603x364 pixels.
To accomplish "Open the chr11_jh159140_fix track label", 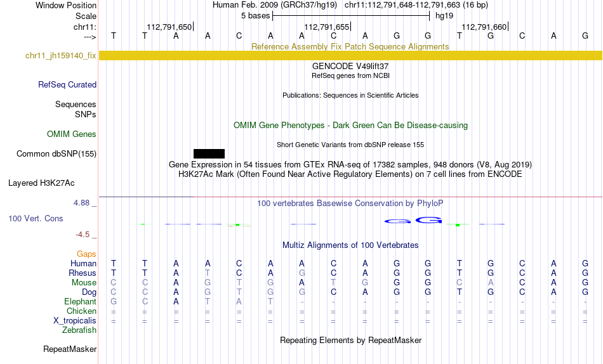I will pyautogui.click(x=61, y=55).
